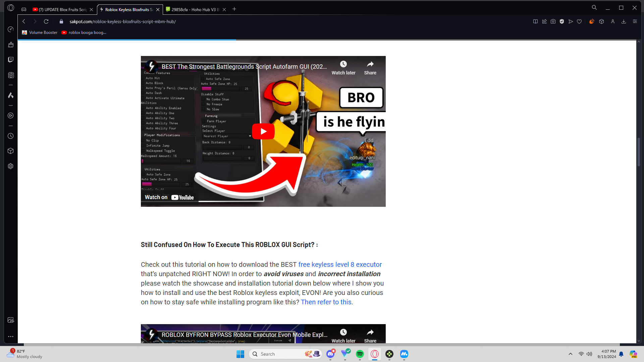Play the Strongest Battlegrounds video
Image resolution: width=644 pixels, height=362 pixels.
[263, 131]
